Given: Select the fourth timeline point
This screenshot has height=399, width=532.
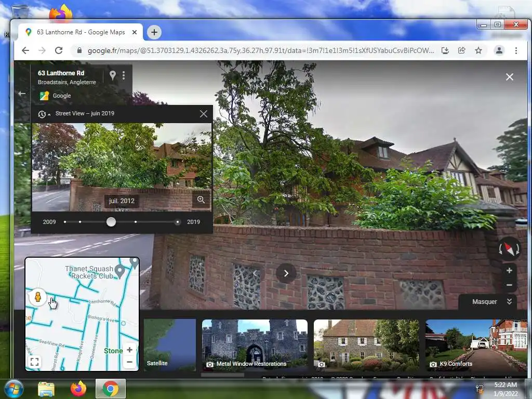Looking at the screenshot, I should pos(136,222).
